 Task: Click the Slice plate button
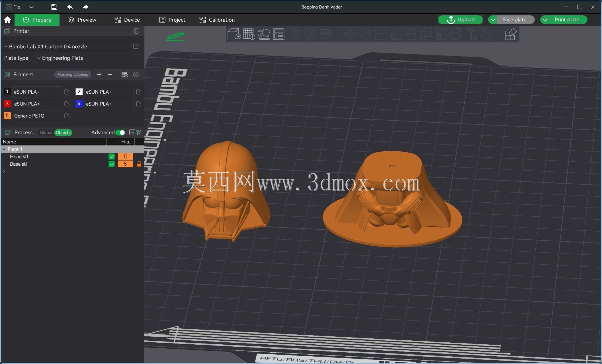click(x=516, y=20)
